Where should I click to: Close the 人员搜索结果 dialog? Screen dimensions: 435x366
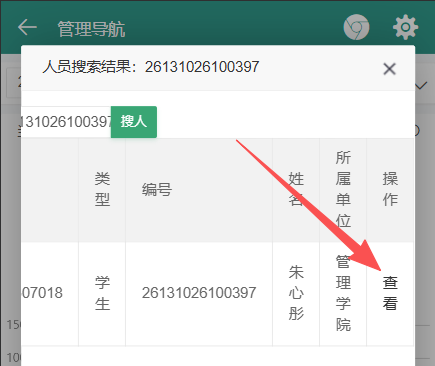pos(389,69)
